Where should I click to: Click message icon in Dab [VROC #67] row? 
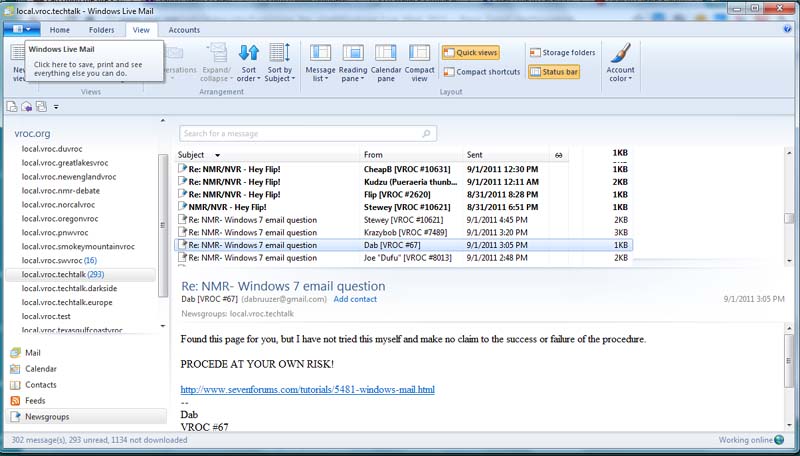pos(182,245)
